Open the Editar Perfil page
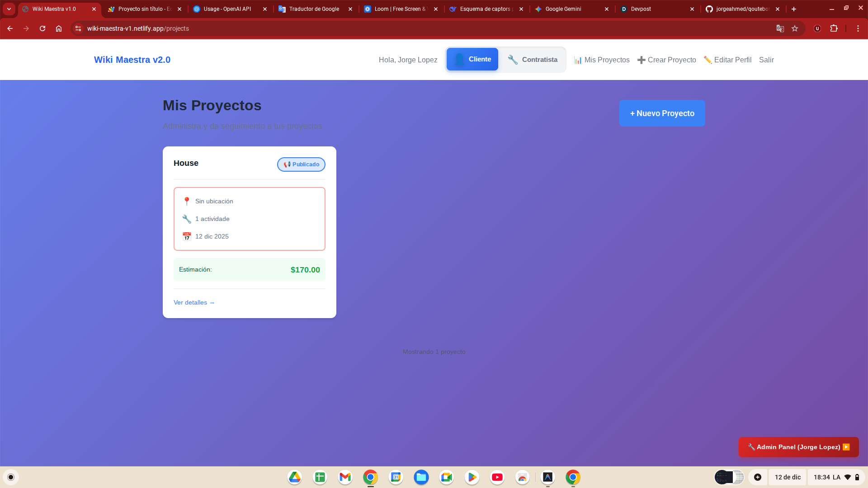Image resolution: width=868 pixels, height=488 pixels. pos(727,60)
